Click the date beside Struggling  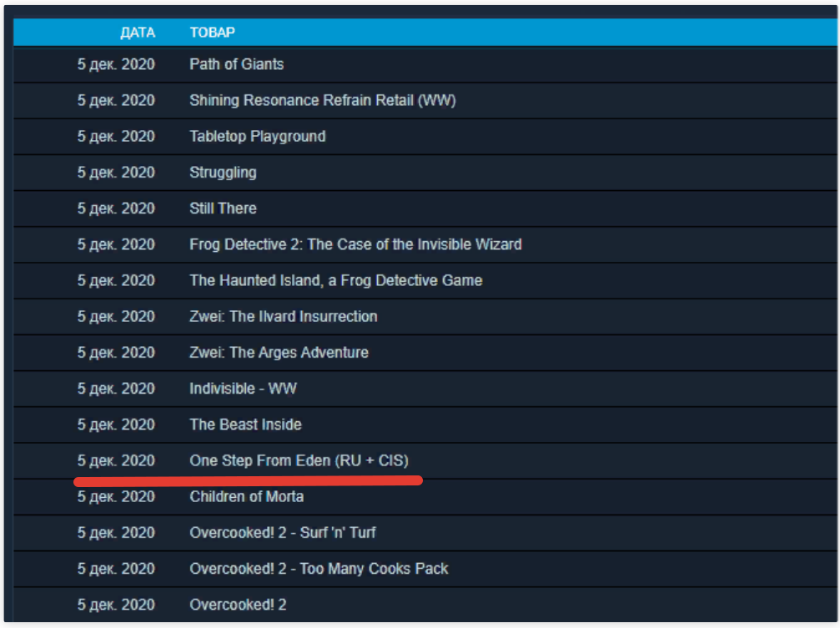[x=116, y=173]
